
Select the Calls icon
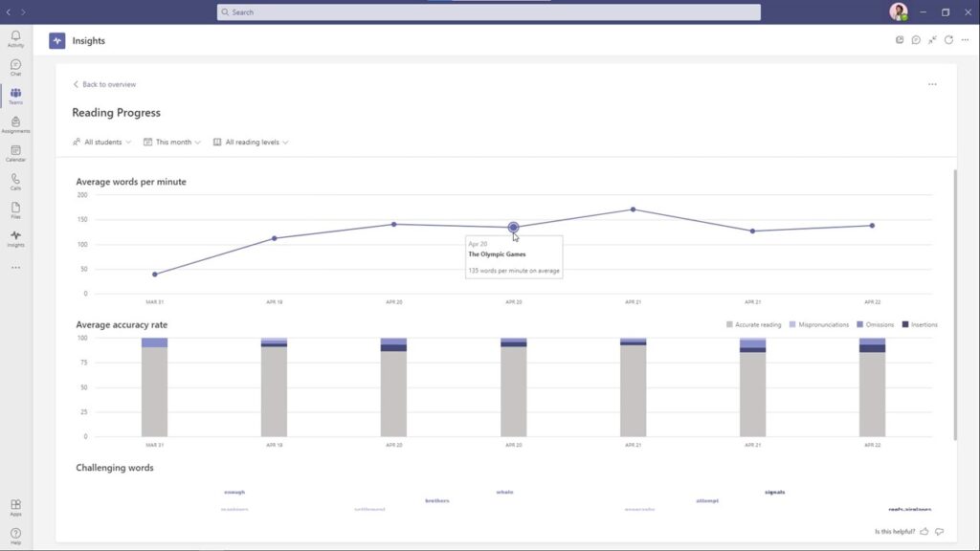(x=15, y=180)
